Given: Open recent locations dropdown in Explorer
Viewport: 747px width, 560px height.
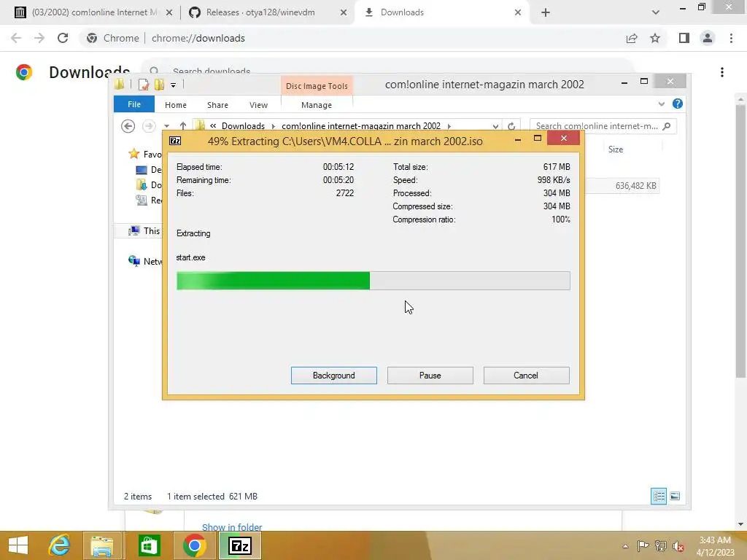Looking at the screenshot, I should point(167,126).
